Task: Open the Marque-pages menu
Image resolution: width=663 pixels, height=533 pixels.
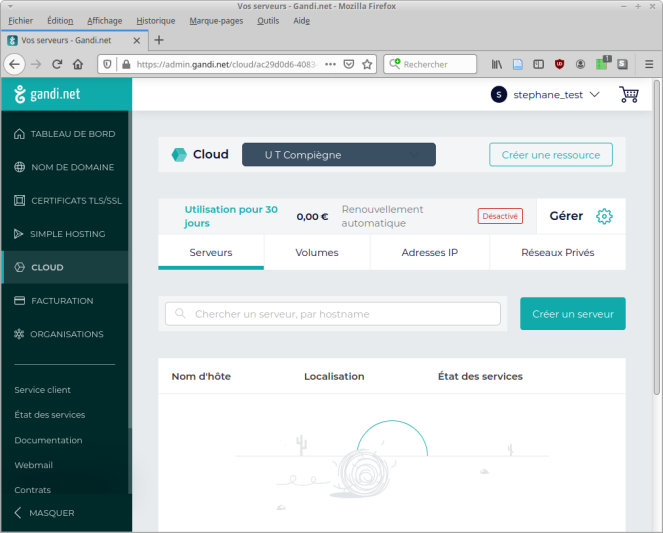Action: pyautogui.click(x=216, y=21)
